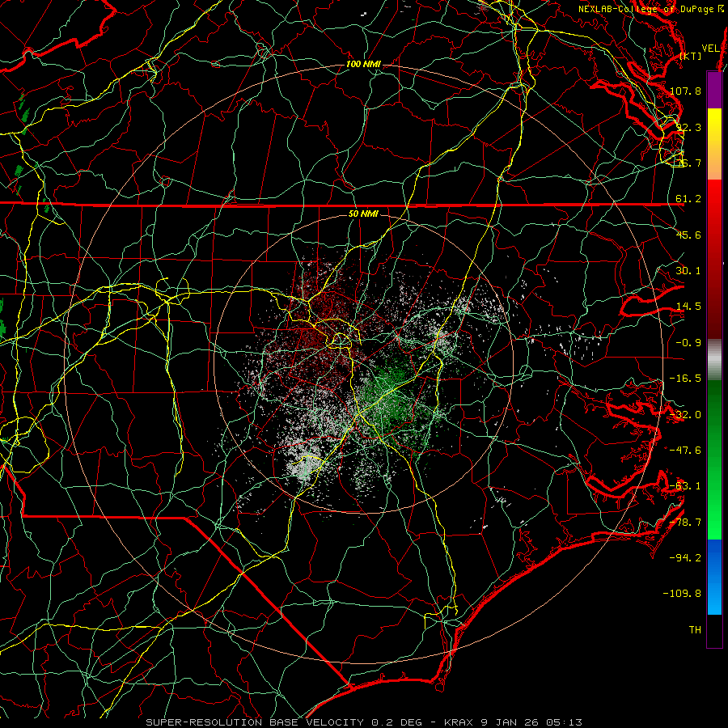Select the 107.8 value on the velocity scale
This screenshot has width=728, height=728.
685,91
